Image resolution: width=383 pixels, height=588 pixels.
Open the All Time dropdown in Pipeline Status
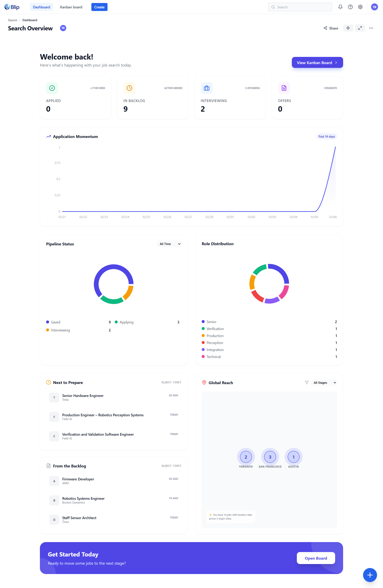pyautogui.click(x=169, y=244)
